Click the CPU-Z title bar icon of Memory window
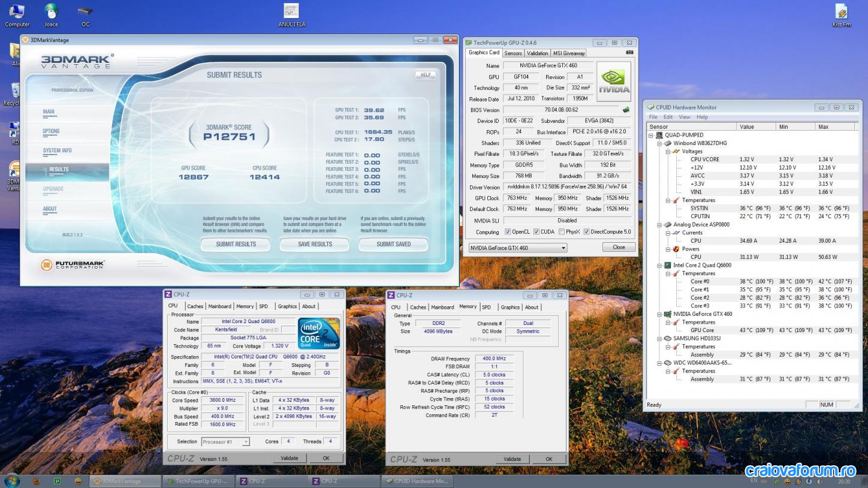 tap(391, 295)
